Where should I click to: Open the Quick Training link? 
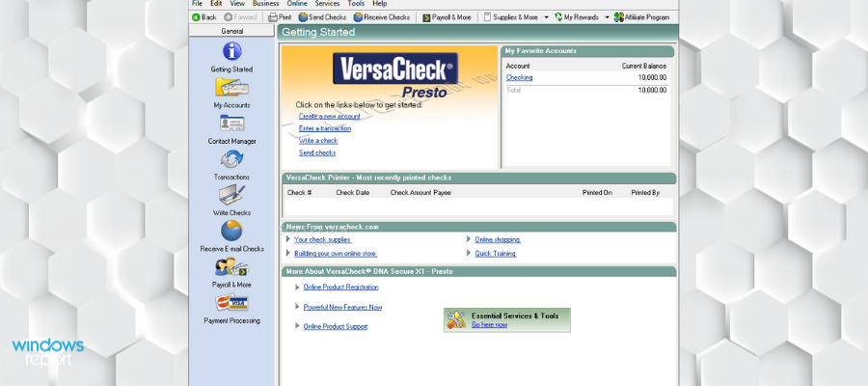496,253
